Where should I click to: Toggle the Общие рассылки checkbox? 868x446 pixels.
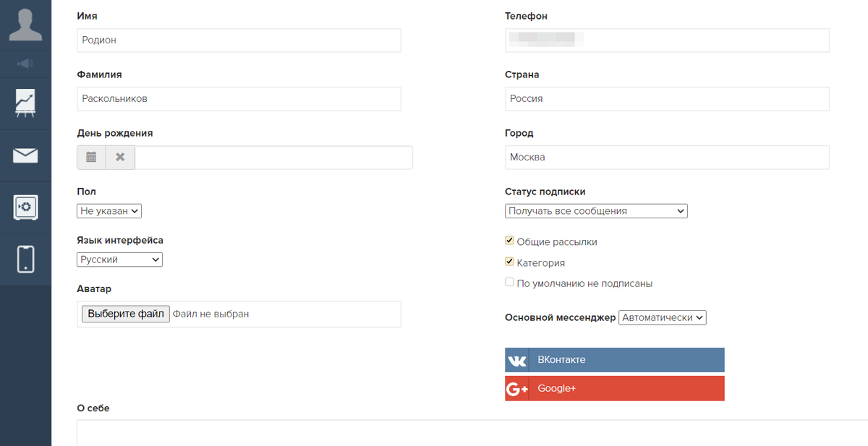pos(509,241)
